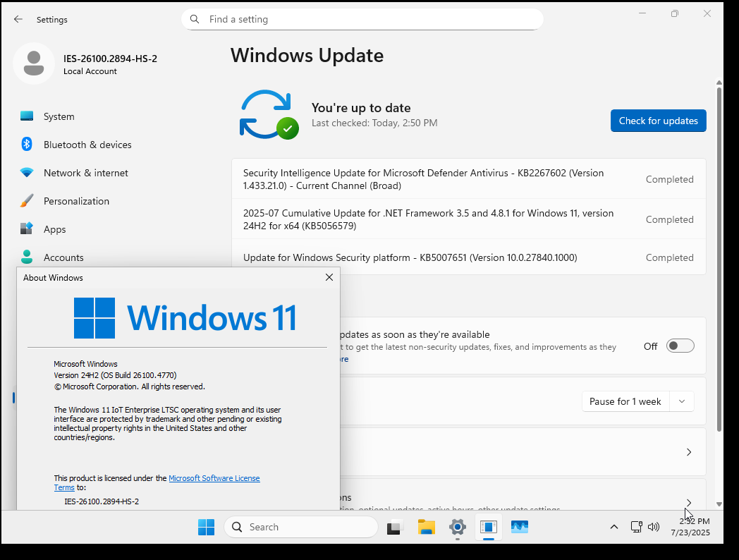739x560 pixels.
Task: Open the blue chart app on taskbar
Action: [520, 527]
